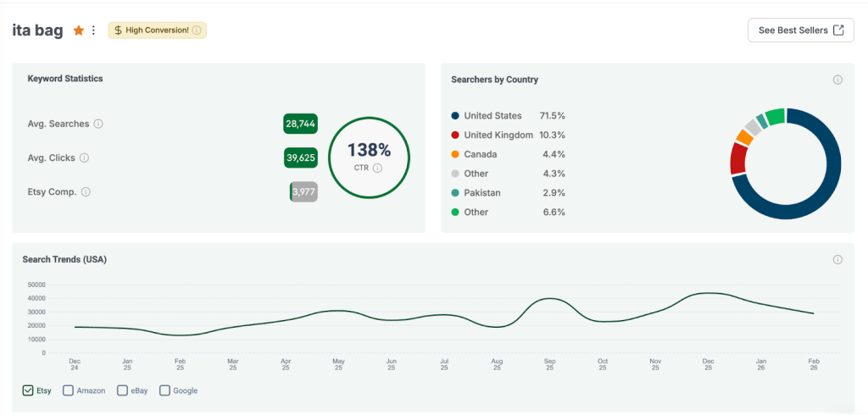Screen dimensions: 868x415
Task: Click the Avg. Clicks value 39,625
Action: tap(300, 158)
